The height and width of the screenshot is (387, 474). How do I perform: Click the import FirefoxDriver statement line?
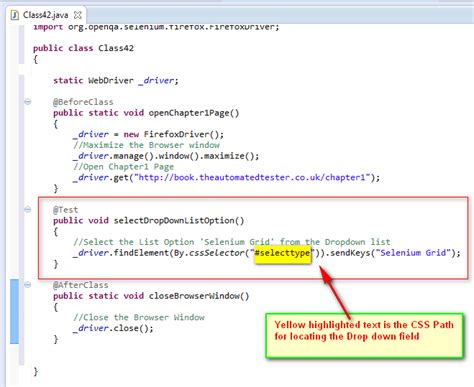coord(156,27)
